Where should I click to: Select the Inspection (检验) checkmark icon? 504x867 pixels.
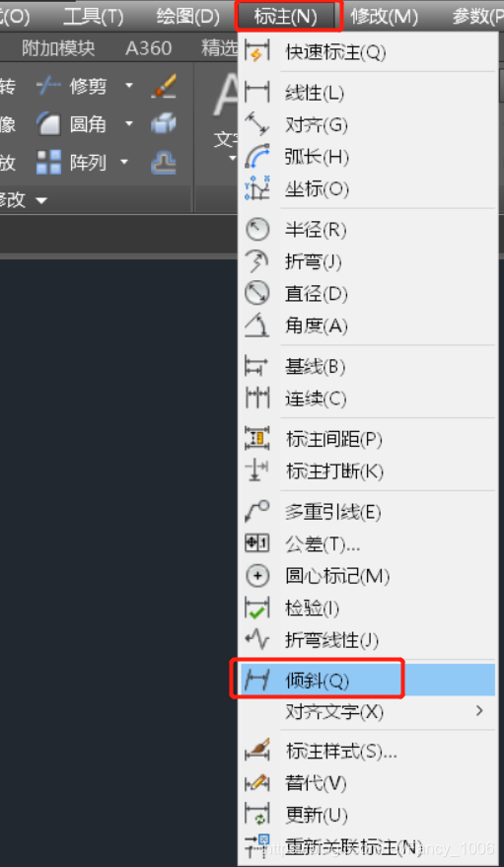point(257,609)
